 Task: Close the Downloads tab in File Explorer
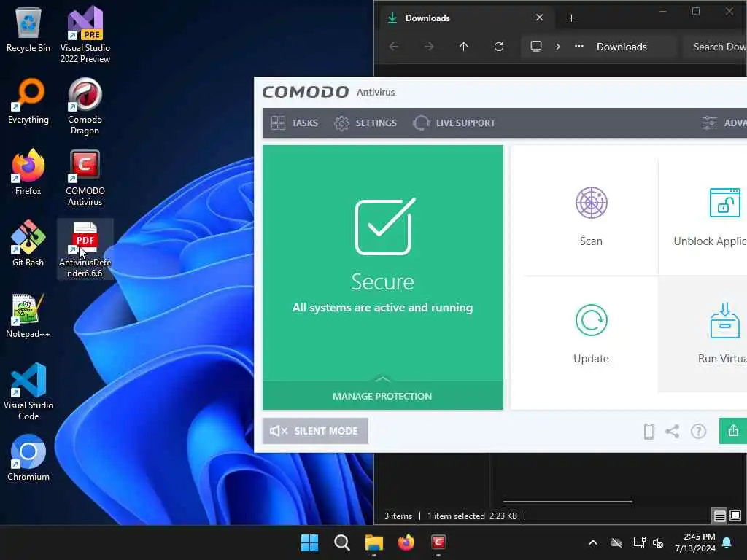point(539,17)
